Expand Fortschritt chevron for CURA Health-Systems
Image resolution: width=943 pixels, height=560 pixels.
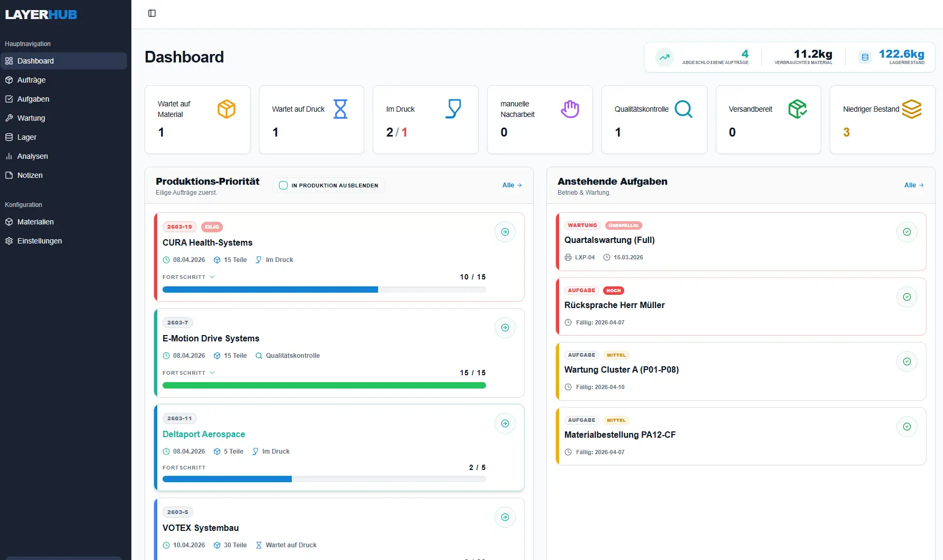[x=212, y=277]
